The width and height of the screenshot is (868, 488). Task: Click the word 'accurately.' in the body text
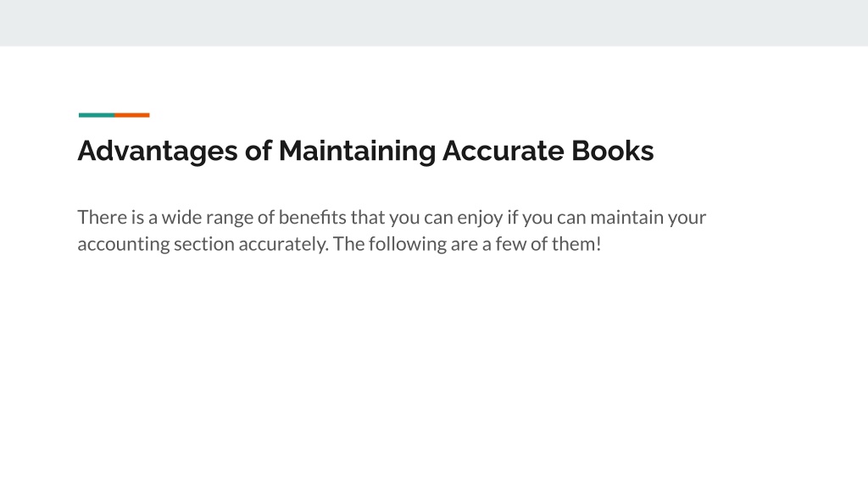coord(283,245)
